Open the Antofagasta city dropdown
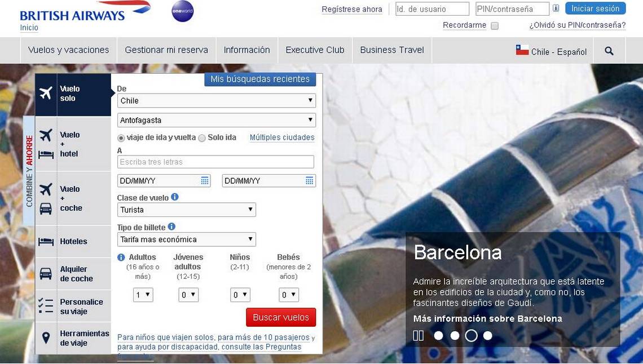This screenshot has height=364, width=643. [217, 120]
